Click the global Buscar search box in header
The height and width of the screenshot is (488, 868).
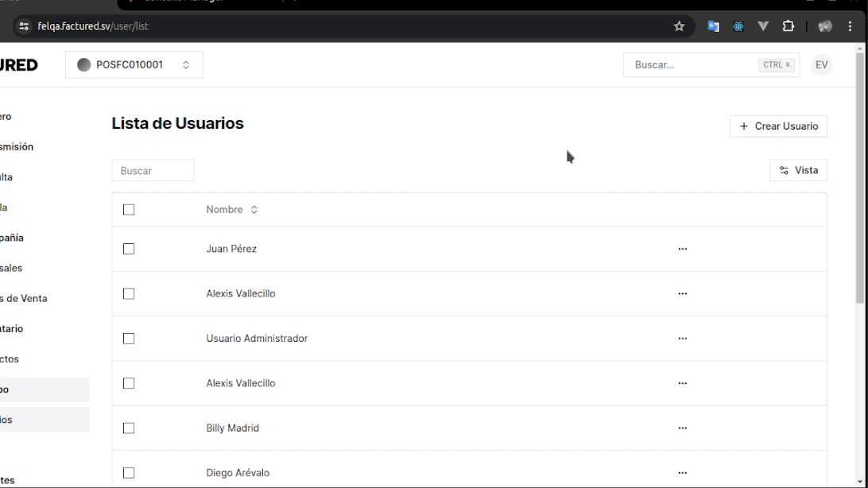pyautogui.click(x=692, y=65)
